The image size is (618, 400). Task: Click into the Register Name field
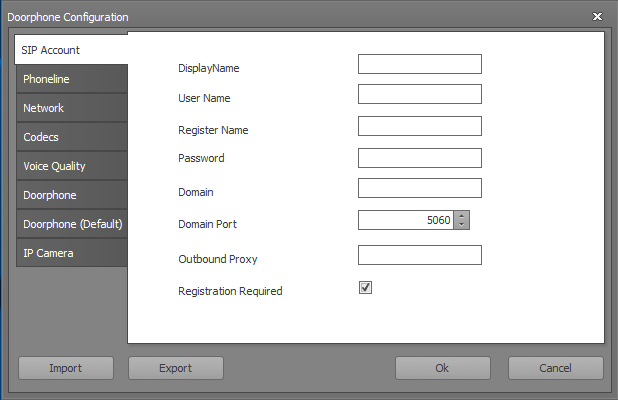coord(420,126)
